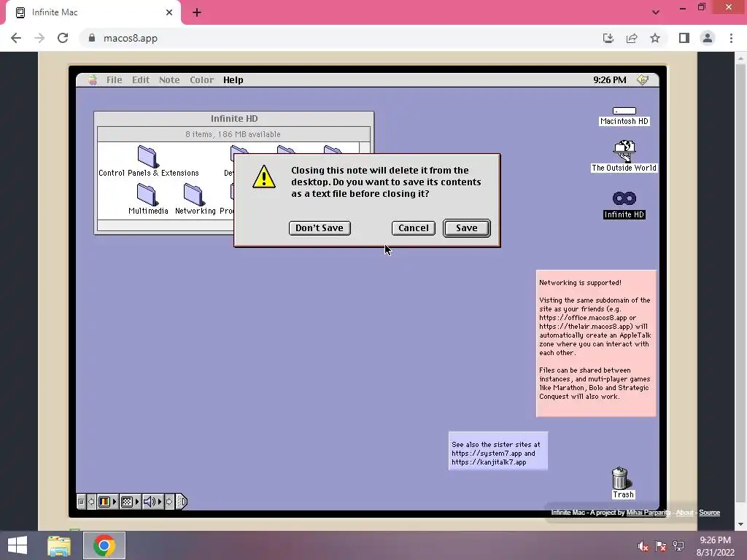Go back in Chrome

[16, 38]
